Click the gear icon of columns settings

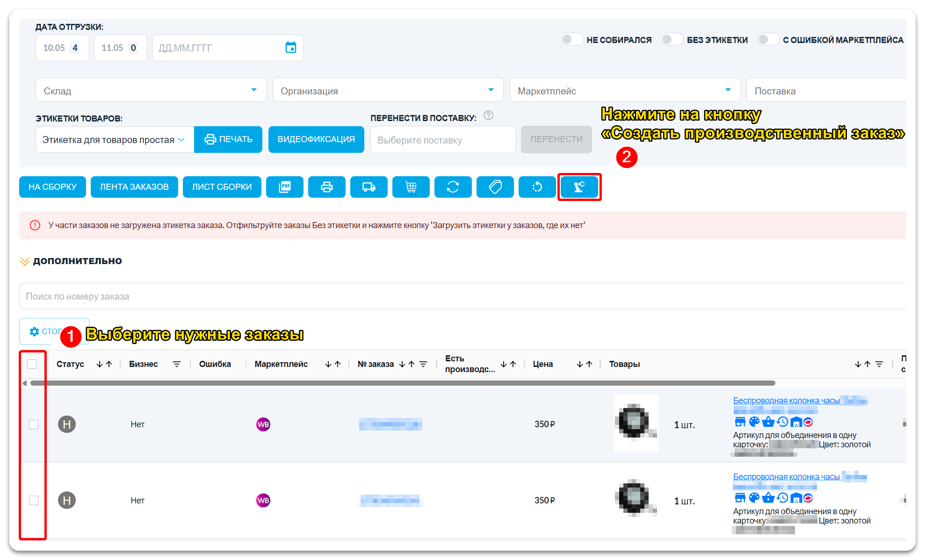click(34, 331)
